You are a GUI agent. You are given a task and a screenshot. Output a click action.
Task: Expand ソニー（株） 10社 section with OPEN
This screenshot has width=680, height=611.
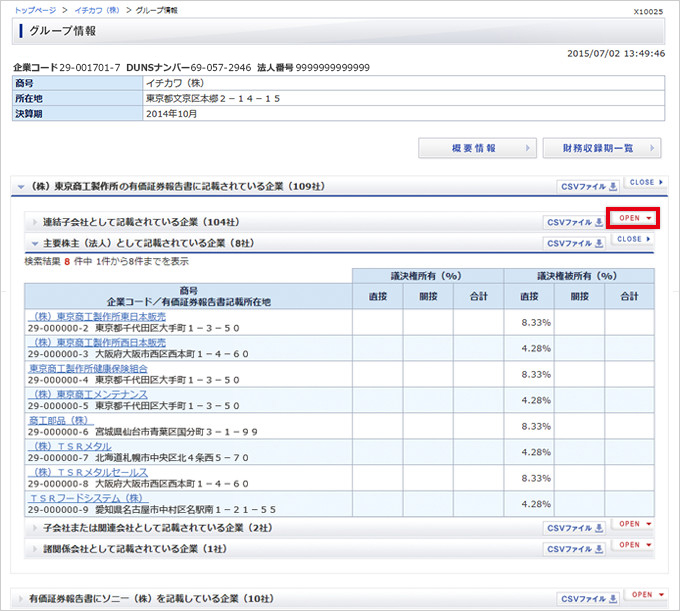click(x=646, y=595)
